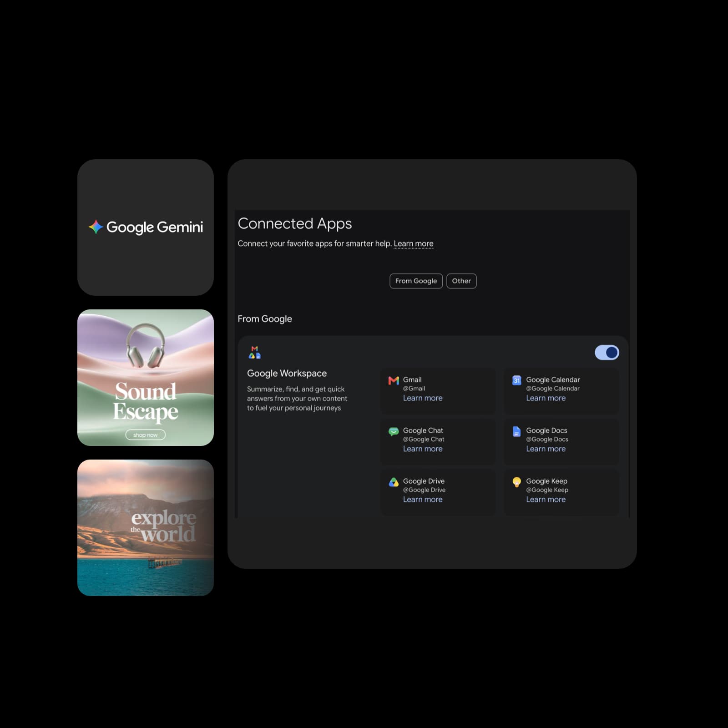
Task: Click the Google Workspace combined icon
Action: point(255,352)
